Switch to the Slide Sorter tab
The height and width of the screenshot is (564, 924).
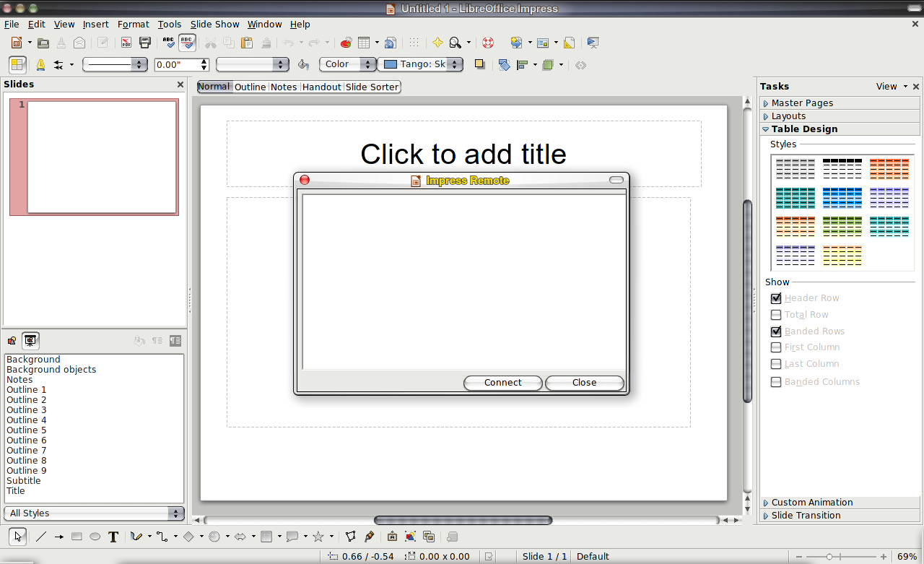pyautogui.click(x=372, y=87)
